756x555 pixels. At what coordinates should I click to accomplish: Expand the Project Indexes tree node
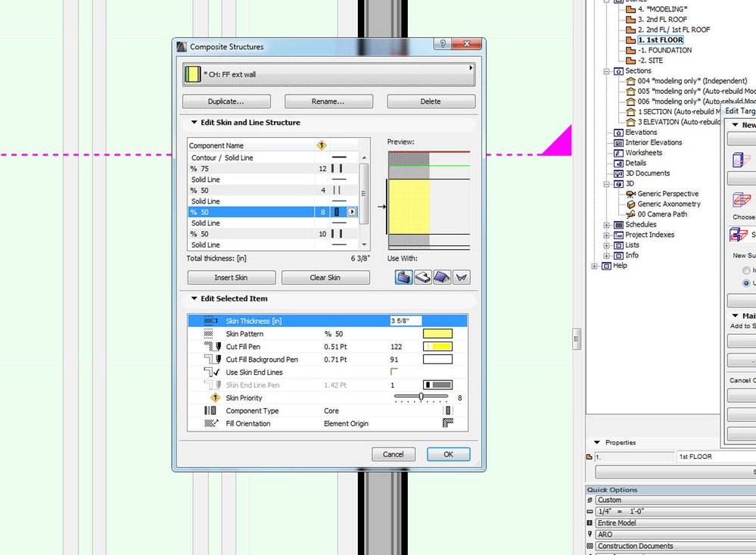click(606, 235)
